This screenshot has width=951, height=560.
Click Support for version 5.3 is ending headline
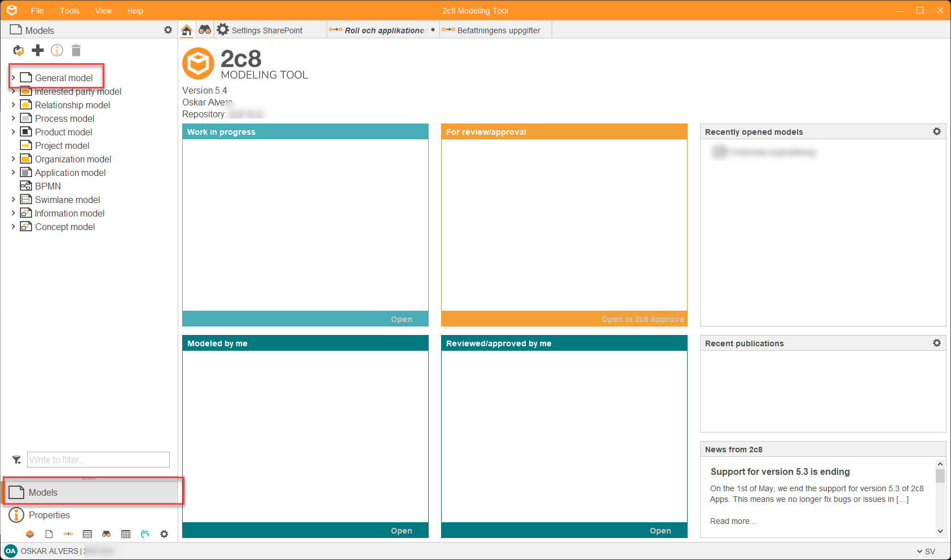[x=780, y=471]
